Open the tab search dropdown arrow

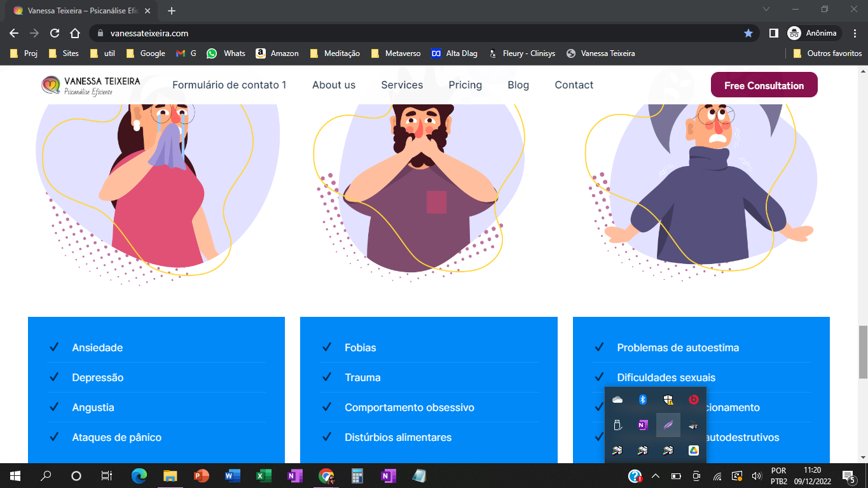coord(766,10)
